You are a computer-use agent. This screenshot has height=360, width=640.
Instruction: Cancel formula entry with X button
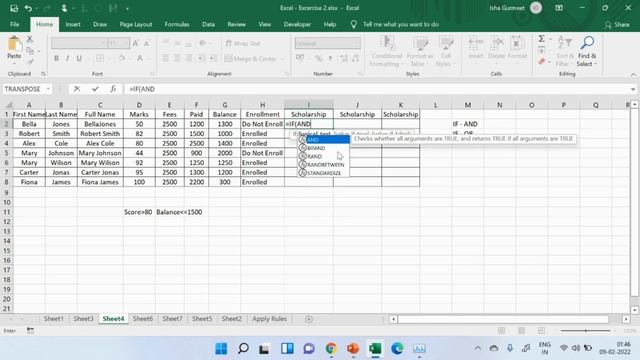77,89
